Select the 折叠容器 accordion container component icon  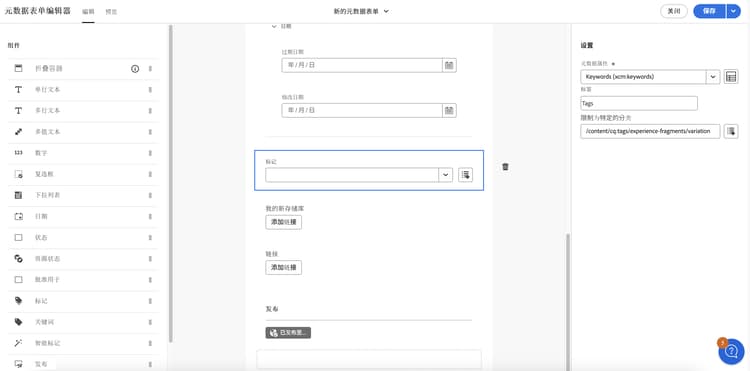point(19,68)
